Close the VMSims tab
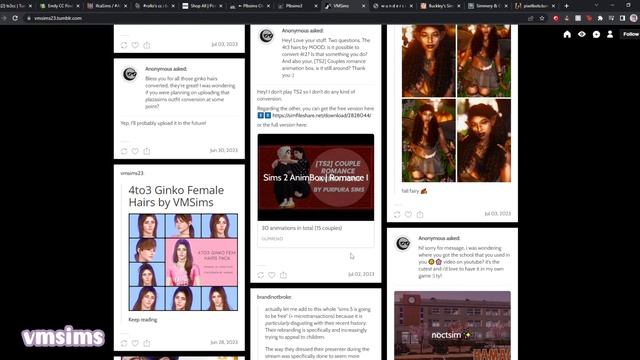 (364, 6)
